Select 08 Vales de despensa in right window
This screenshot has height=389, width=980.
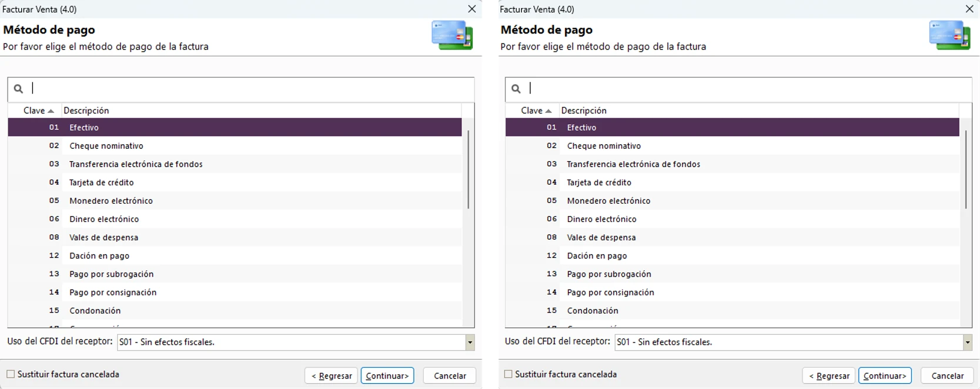click(x=732, y=237)
